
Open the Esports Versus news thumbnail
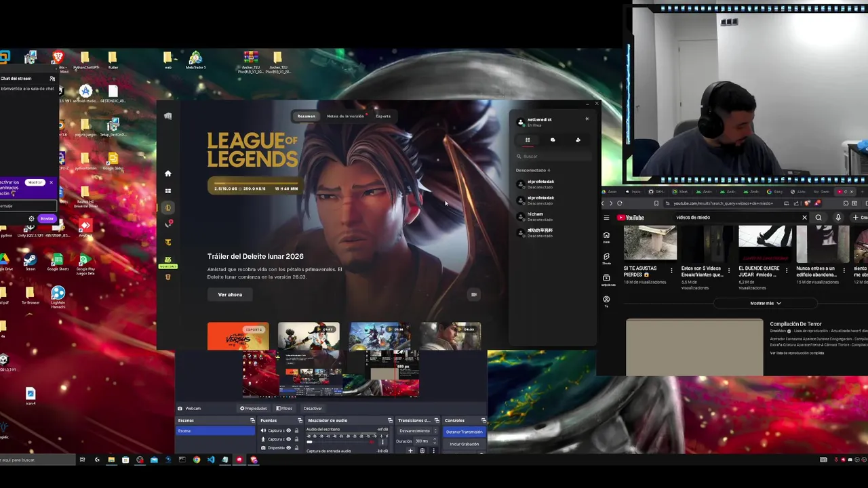[x=238, y=336]
